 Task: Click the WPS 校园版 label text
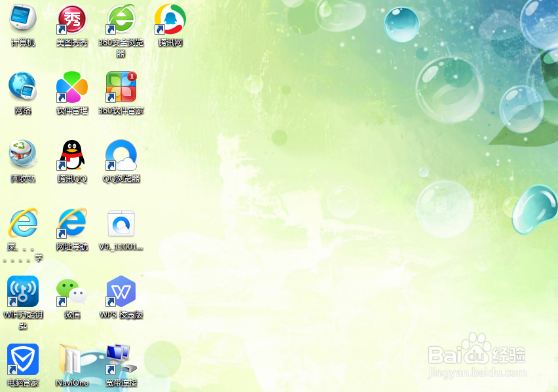point(121,315)
